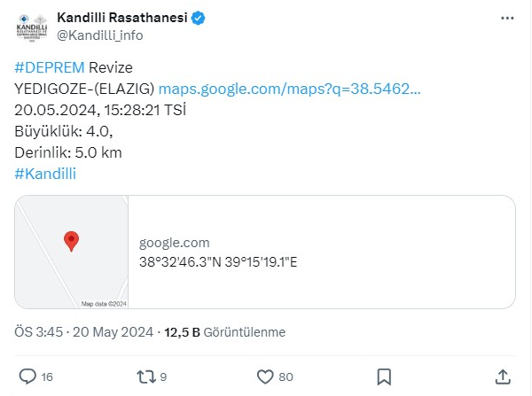The image size is (532, 396).
Task: Retweet the earthquake post
Action: [145, 377]
